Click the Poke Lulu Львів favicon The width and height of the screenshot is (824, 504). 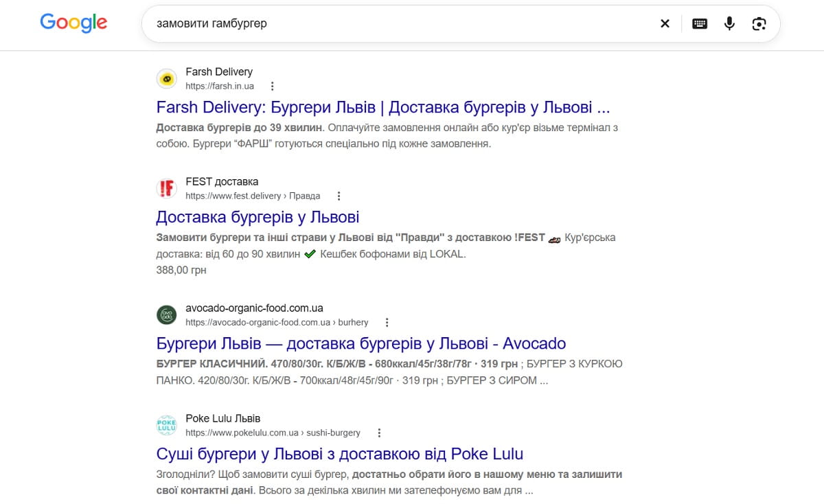(167, 426)
